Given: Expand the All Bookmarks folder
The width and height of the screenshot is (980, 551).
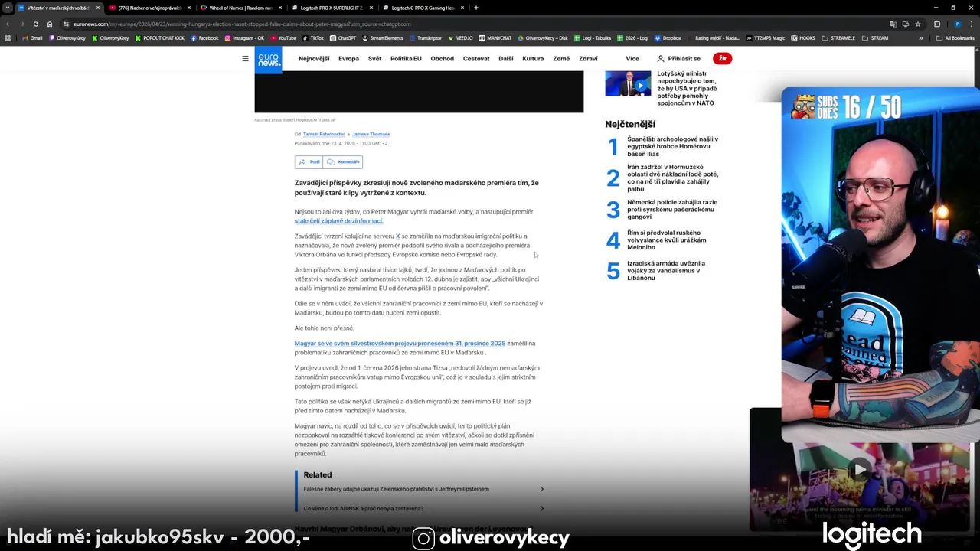Looking at the screenshot, I should click(955, 37).
